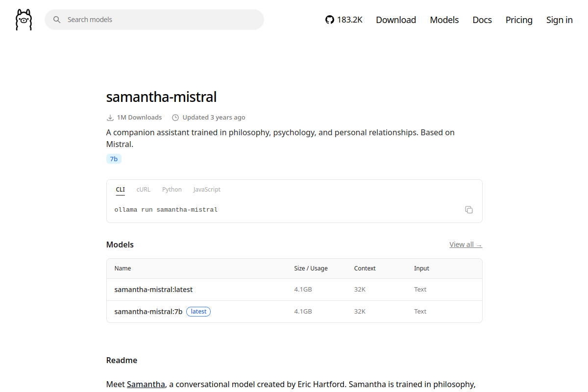Click the 7b size tag
Screen dimensions: 588x392
pyautogui.click(x=114, y=159)
